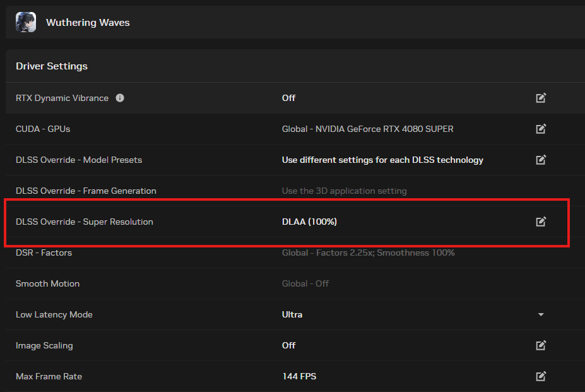Click the Smooth Motion label
Image resolution: width=585 pixels, height=392 pixels.
(x=47, y=283)
